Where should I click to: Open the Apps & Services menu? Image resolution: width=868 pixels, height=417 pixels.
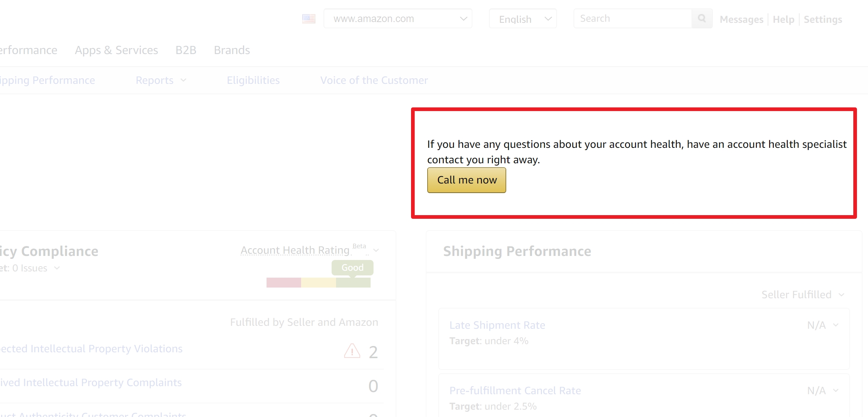tap(116, 50)
